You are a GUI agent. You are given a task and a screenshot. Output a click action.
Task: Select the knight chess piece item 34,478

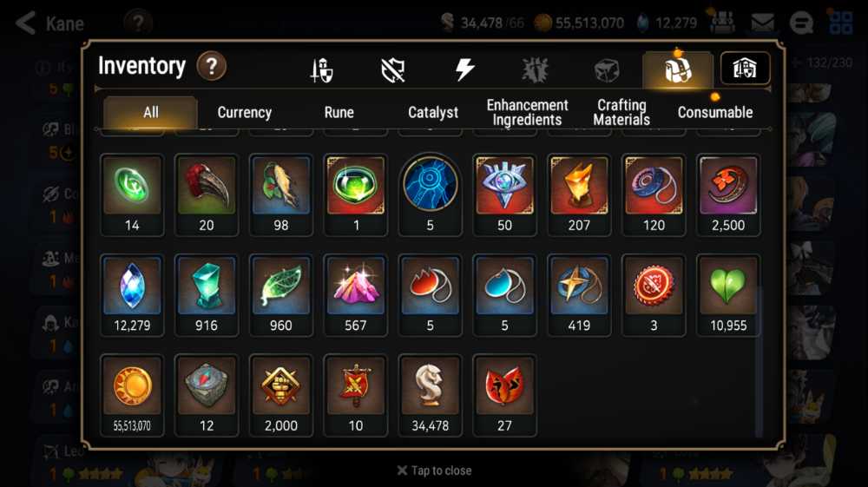(431, 395)
